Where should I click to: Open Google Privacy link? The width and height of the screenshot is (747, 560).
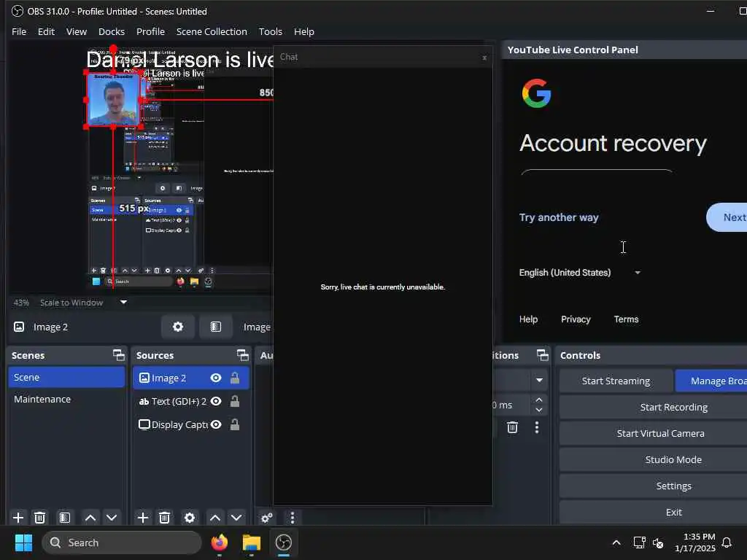click(x=576, y=319)
